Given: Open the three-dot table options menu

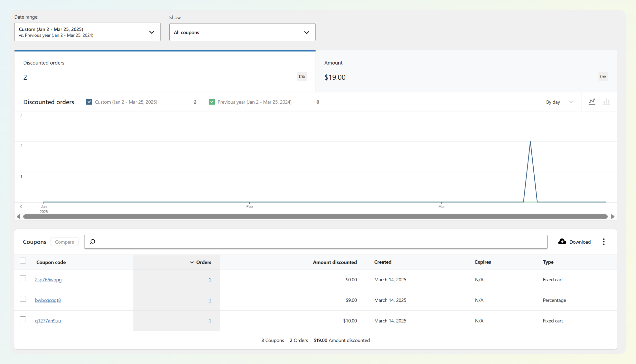Looking at the screenshot, I should [603, 242].
